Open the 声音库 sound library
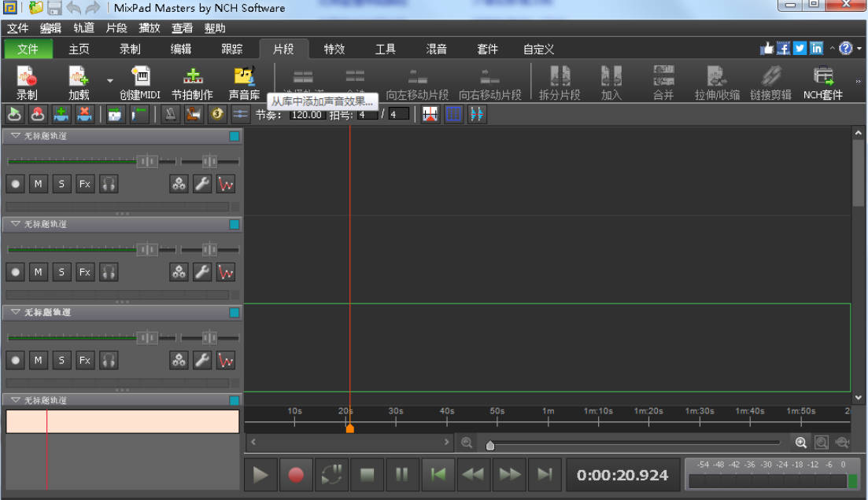 tap(244, 83)
